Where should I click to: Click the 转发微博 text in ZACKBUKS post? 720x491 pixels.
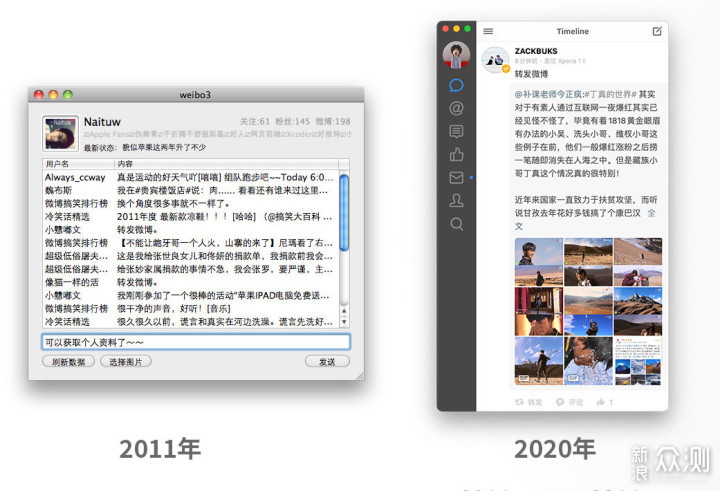click(x=531, y=74)
